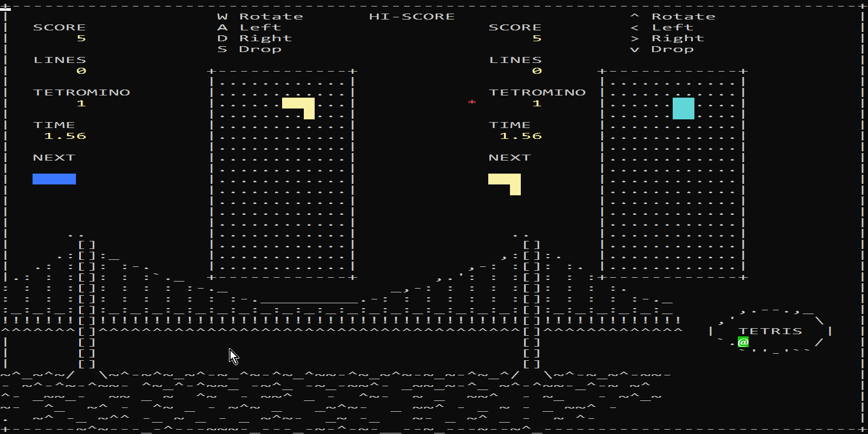Click the left player's lines value 0
Viewport: 868px width, 434px height.
81,71
